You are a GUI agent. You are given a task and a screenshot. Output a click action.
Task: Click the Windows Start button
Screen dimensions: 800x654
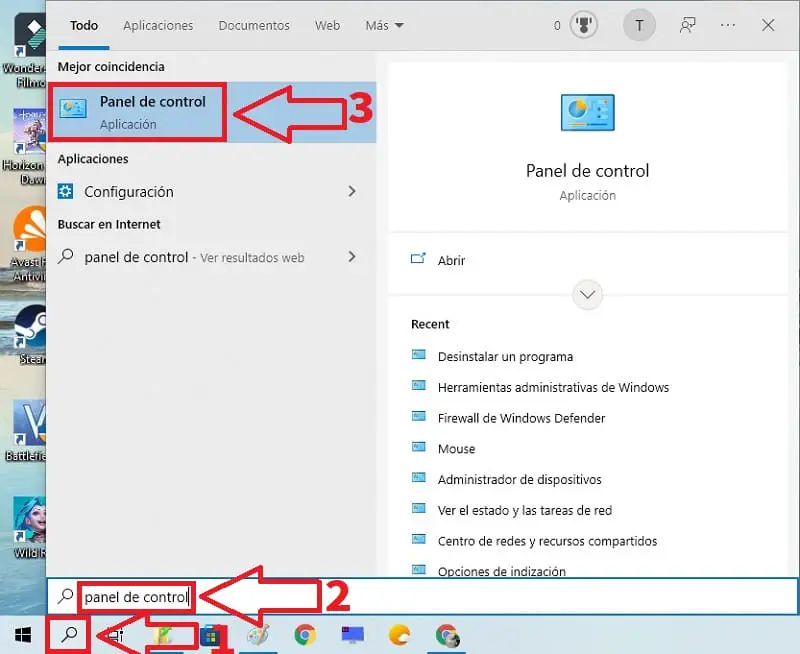pos(23,635)
